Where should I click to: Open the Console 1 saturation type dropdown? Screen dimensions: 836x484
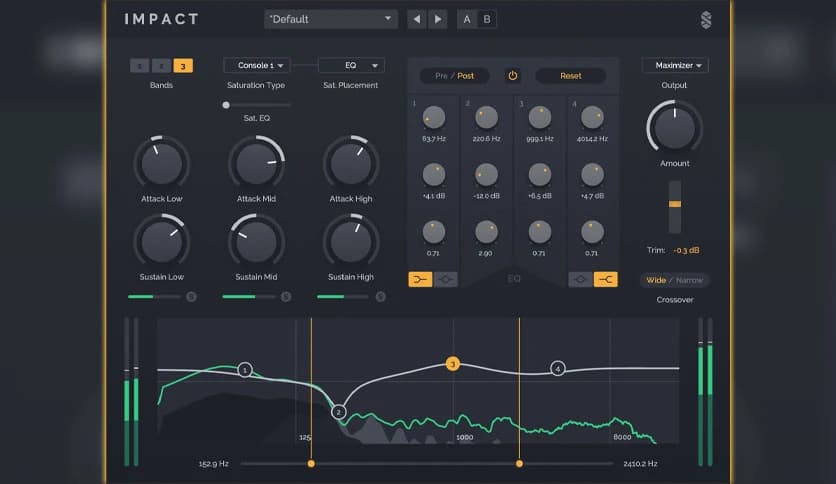pyautogui.click(x=257, y=66)
